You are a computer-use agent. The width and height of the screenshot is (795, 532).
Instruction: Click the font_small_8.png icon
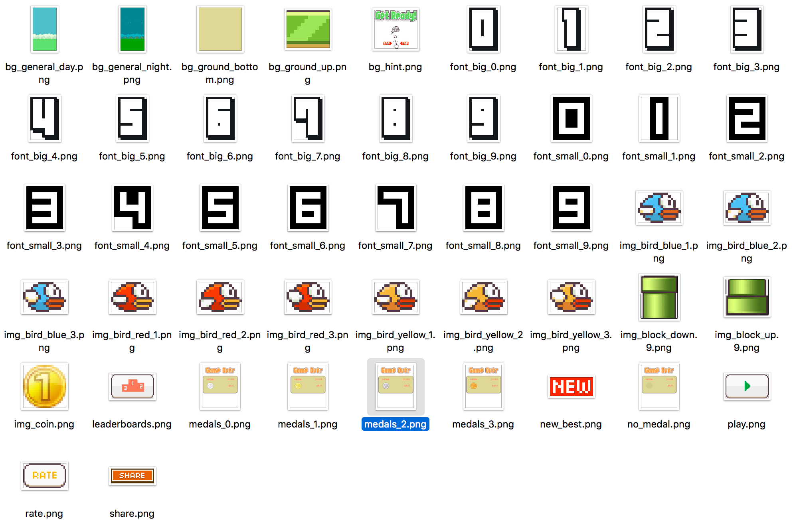[483, 208]
